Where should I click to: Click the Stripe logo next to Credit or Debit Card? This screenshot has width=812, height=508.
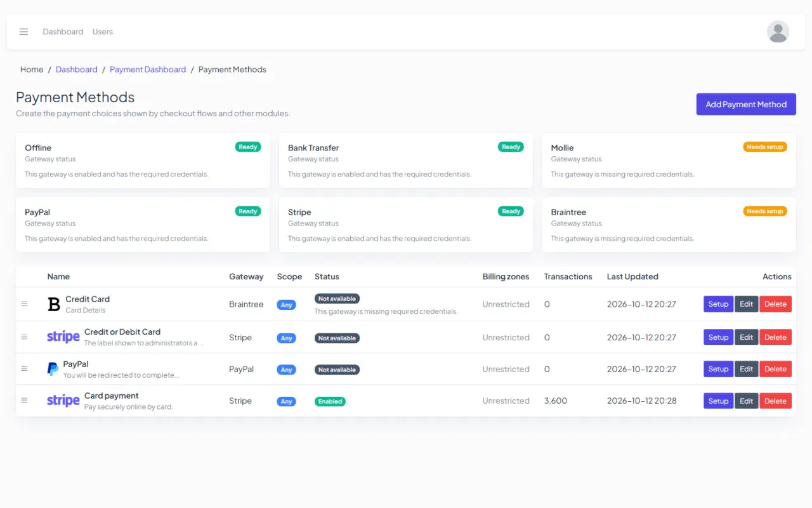pos(63,337)
